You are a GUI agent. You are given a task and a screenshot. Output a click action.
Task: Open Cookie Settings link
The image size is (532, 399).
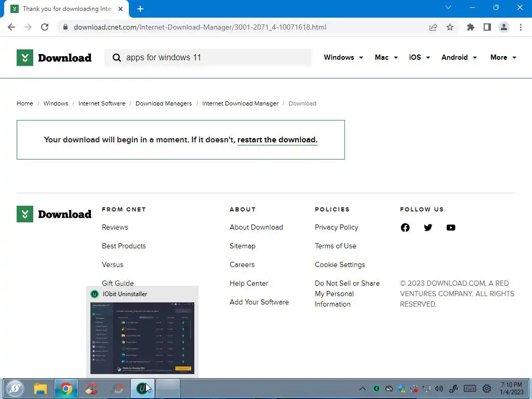pos(340,264)
